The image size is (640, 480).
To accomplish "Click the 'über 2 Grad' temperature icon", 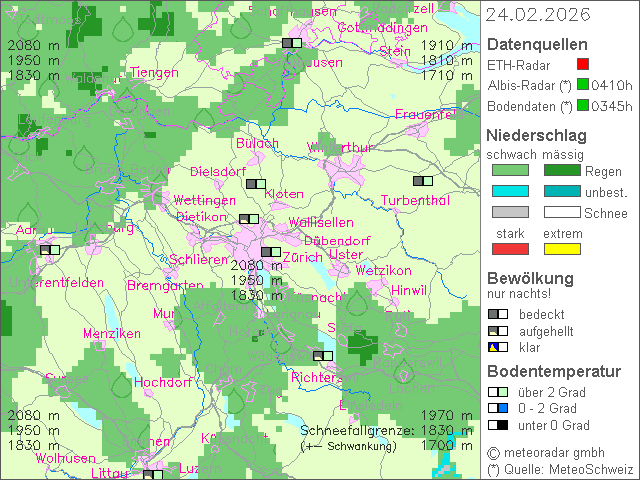I will pos(497,392).
